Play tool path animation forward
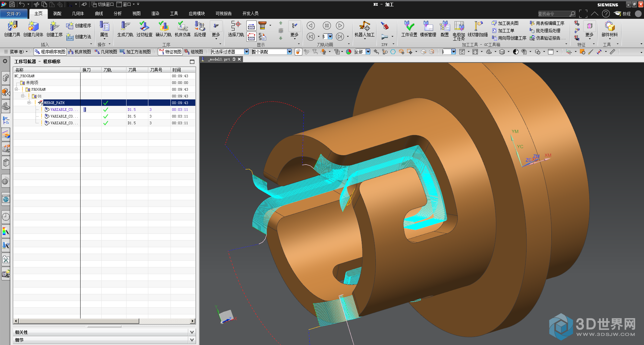This screenshot has width=644, height=345. (x=340, y=26)
